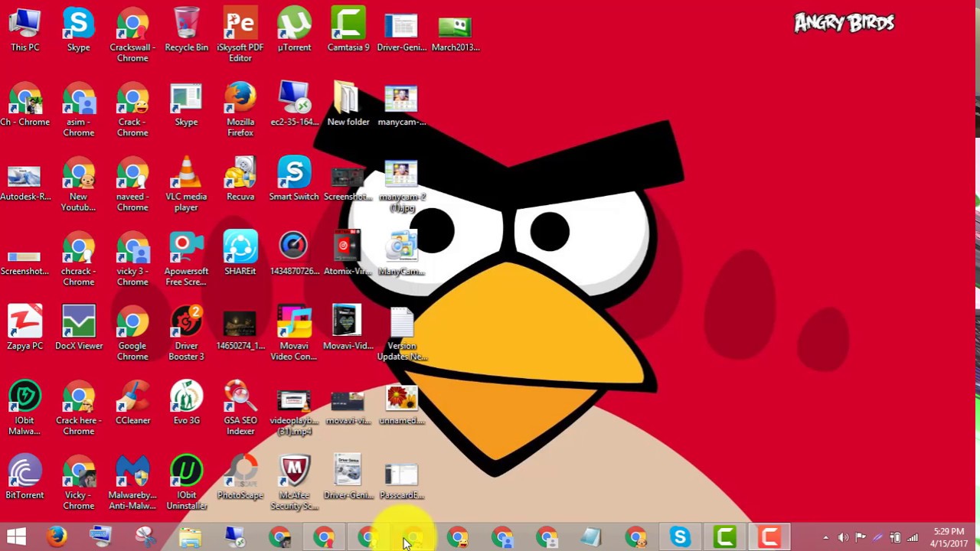The image size is (980, 551).
Task: Open the chcrack - Chrome shortcut
Action: 78,259
